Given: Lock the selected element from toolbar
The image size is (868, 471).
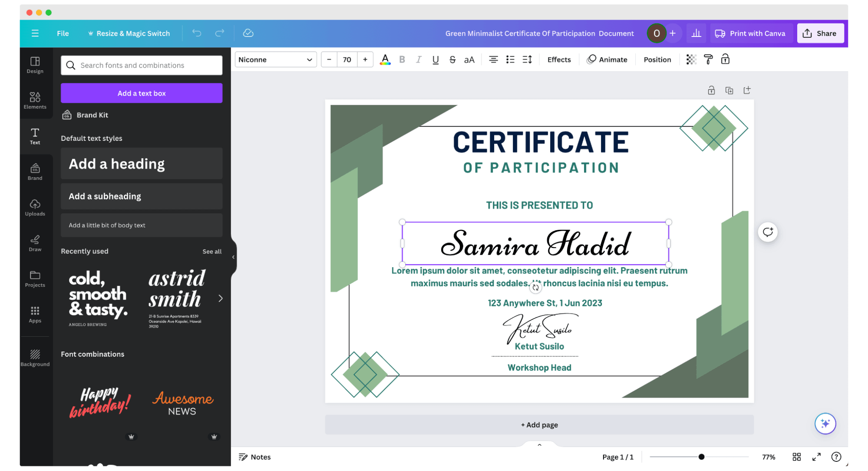Looking at the screenshot, I should [x=725, y=60].
